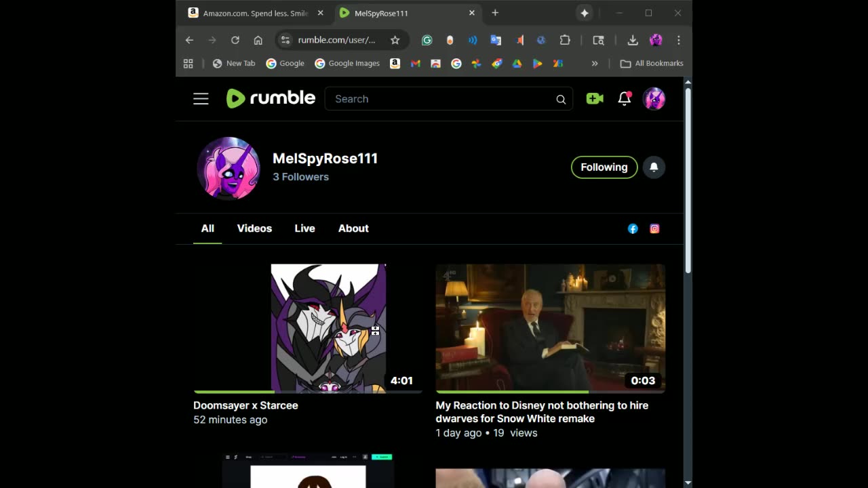Switch to the About tab
Screen dimensions: 868x488
coord(353,228)
